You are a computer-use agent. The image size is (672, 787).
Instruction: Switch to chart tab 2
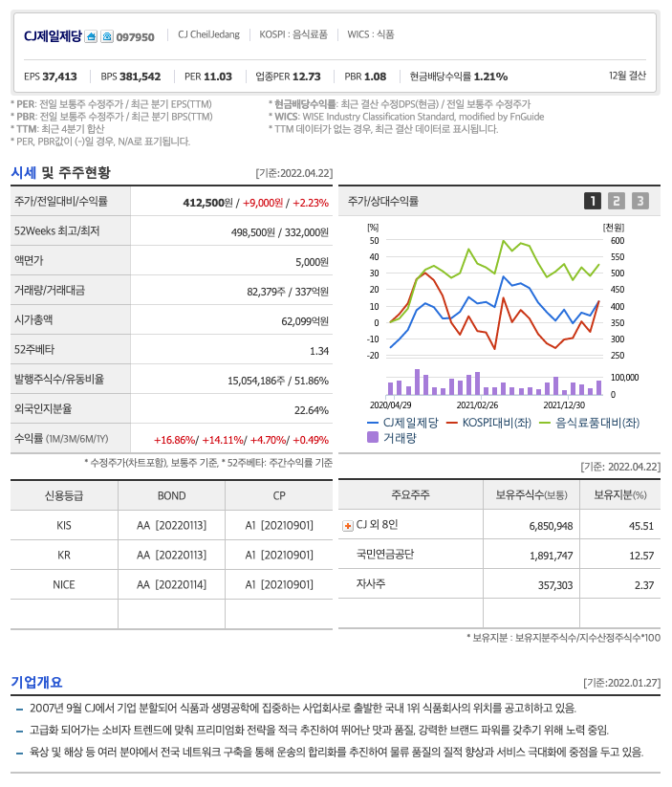click(x=616, y=201)
